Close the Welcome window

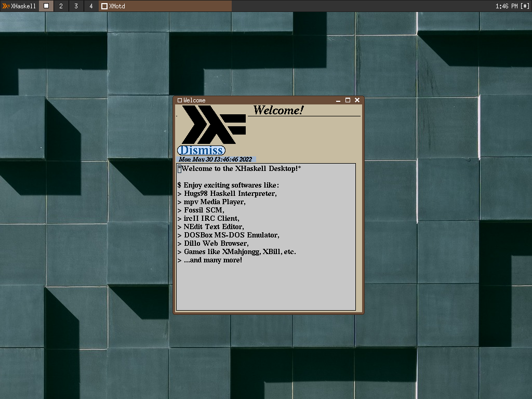tap(357, 100)
